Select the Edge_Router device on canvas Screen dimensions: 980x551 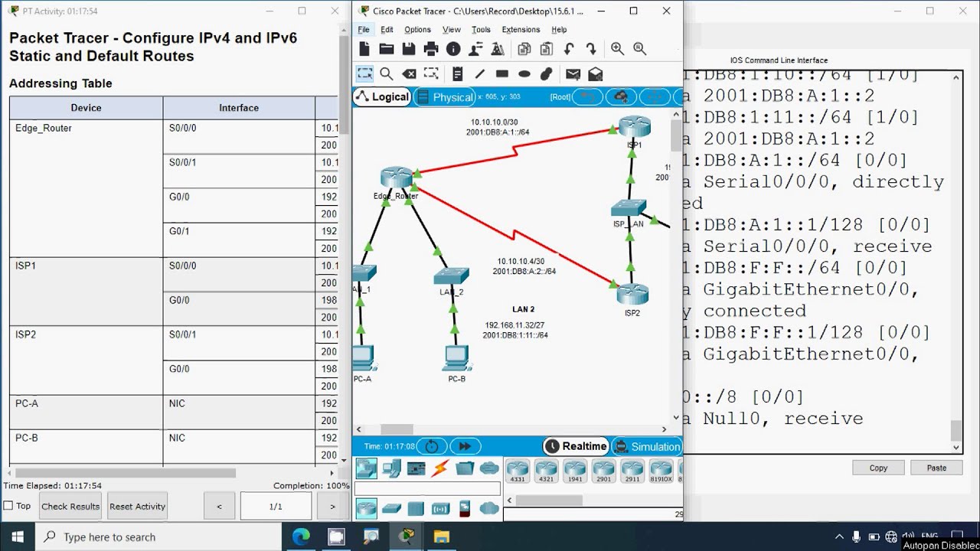point(397,178)
